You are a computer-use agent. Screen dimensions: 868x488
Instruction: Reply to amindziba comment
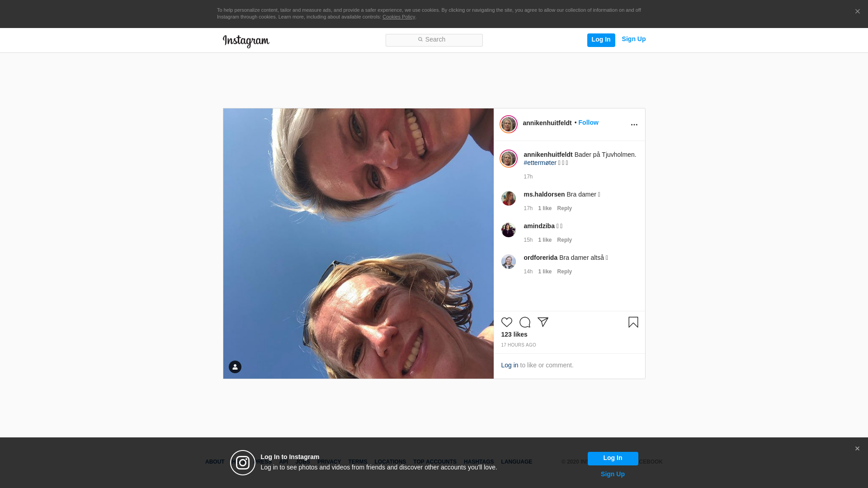click(x=564, y=240)
